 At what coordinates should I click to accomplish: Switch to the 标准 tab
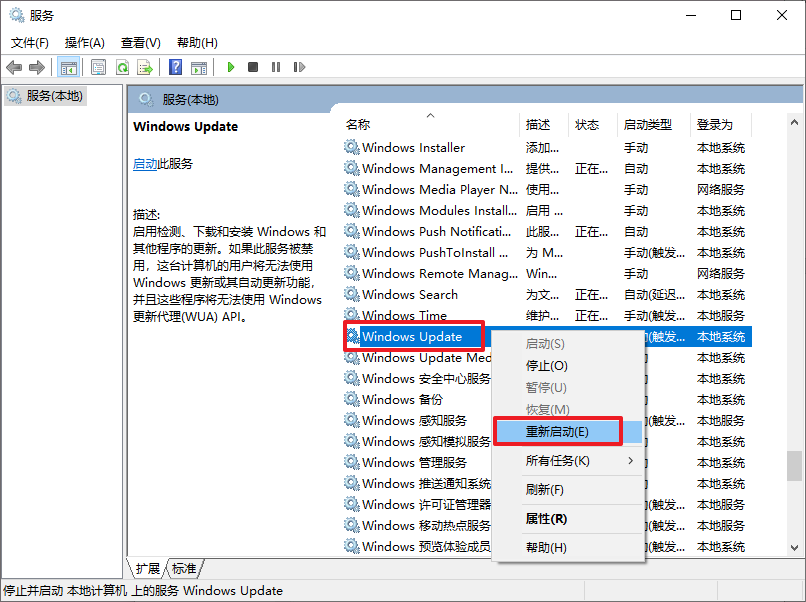(x=184, y=568)
